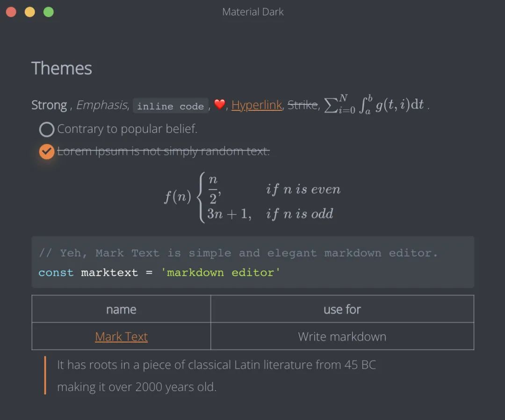The width and height of the screenshot is (505, 420).
Task: Select the 'Write markdown' table cell
Action: coord(342,337)
